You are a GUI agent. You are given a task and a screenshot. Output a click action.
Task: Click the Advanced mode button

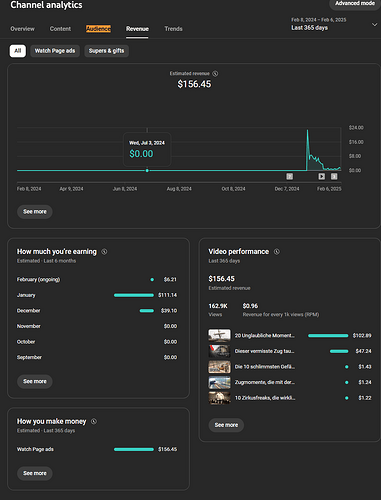[355, 3]
